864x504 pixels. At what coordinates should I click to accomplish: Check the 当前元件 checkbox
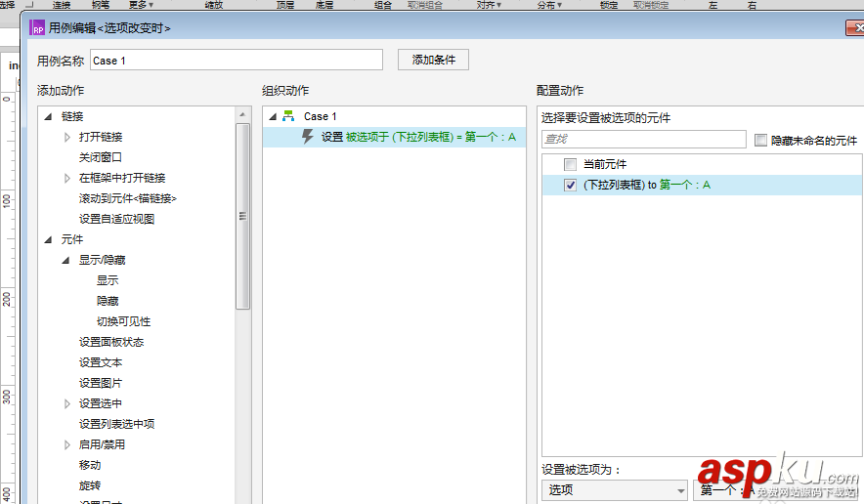pos(571,164)
